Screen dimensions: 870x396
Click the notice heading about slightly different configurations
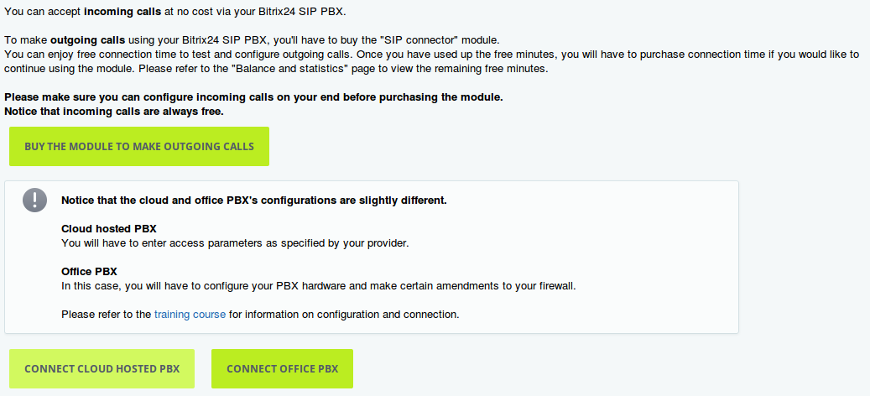(254, 201)
